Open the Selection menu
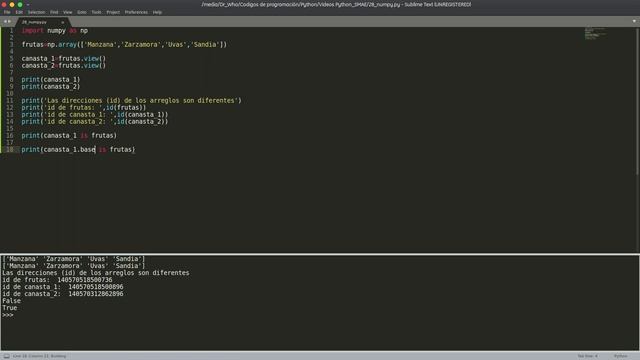640x360 pixels. point(36,12)
